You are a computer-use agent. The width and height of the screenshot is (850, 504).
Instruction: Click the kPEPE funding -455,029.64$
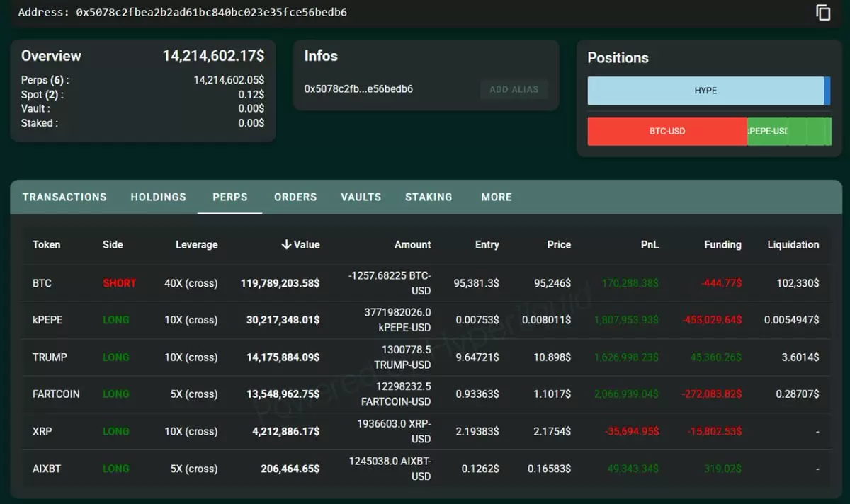tap(712, 320)
